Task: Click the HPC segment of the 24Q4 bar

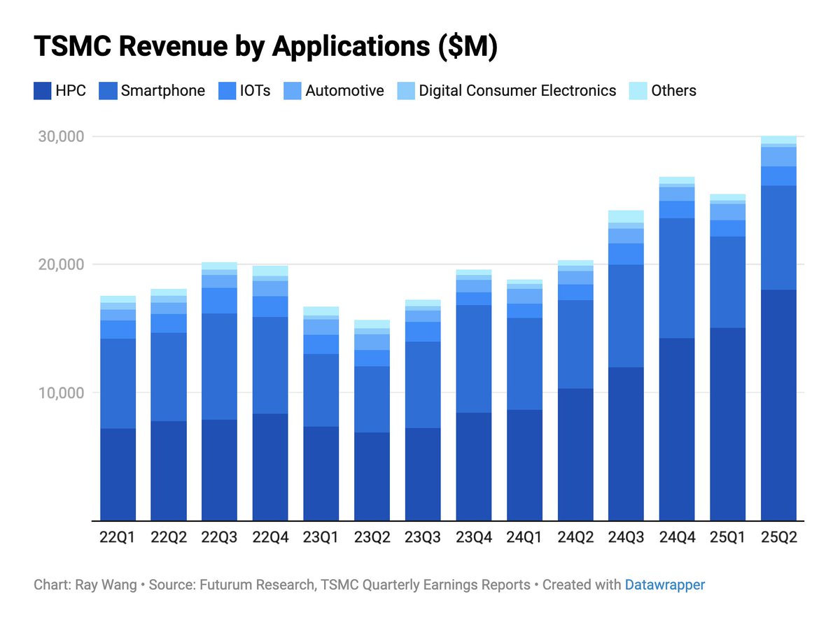Action: [677, 430]
